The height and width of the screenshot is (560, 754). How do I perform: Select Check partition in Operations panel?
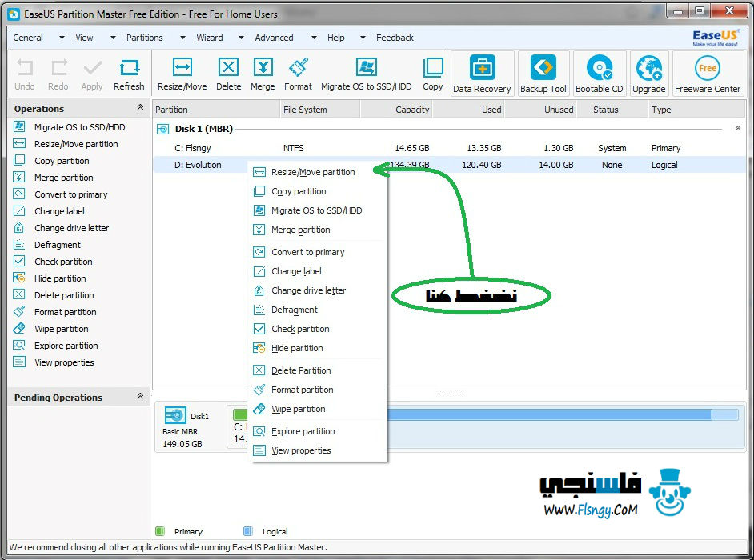[x=63, y=262]
